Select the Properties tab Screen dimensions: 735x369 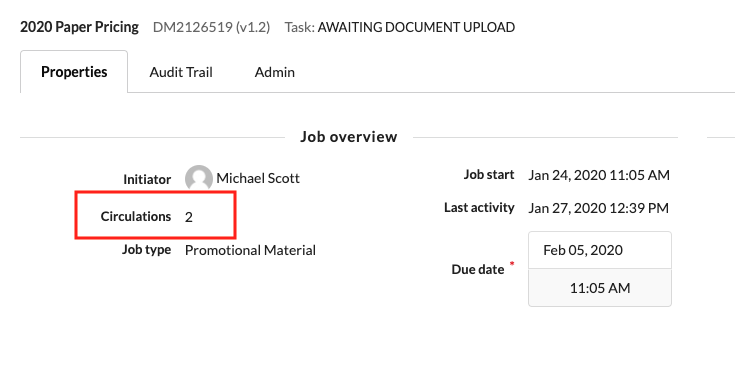pyautogui.click(x=74, y=72)
